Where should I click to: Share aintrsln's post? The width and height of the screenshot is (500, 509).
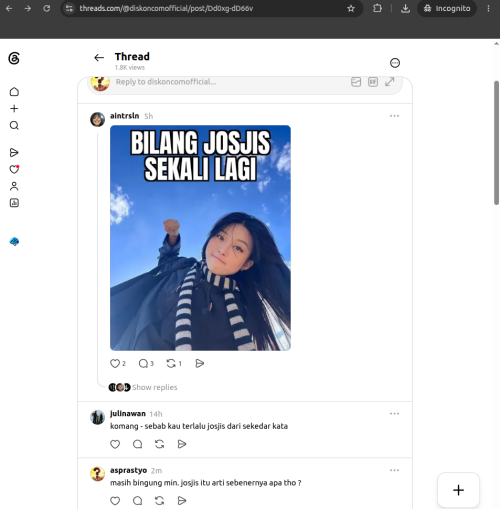coord(199,363)
